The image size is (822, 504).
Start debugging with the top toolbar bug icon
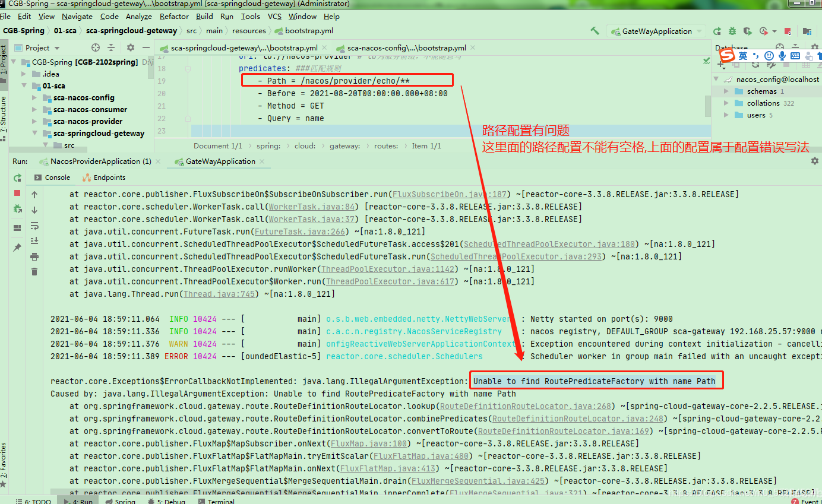tap(732, 31)
